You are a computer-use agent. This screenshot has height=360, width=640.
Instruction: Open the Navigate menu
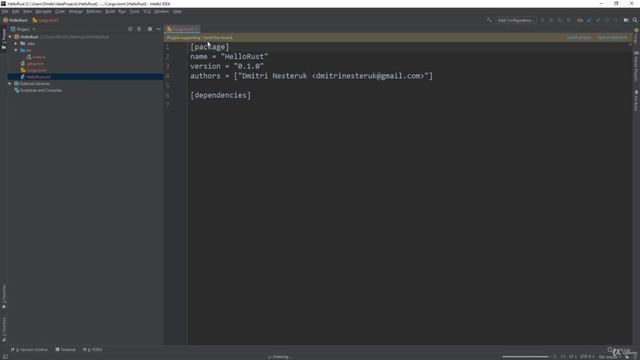tap(43, 11)
